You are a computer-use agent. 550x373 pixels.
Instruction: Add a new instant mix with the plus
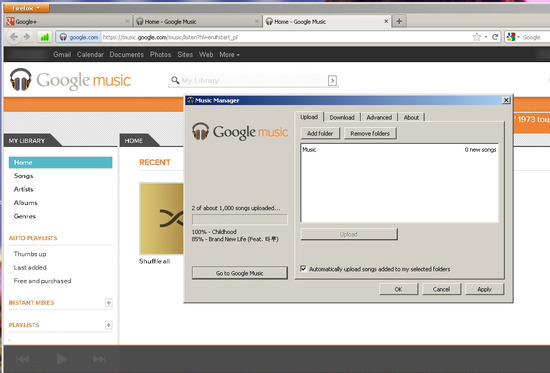coord(109,302)
